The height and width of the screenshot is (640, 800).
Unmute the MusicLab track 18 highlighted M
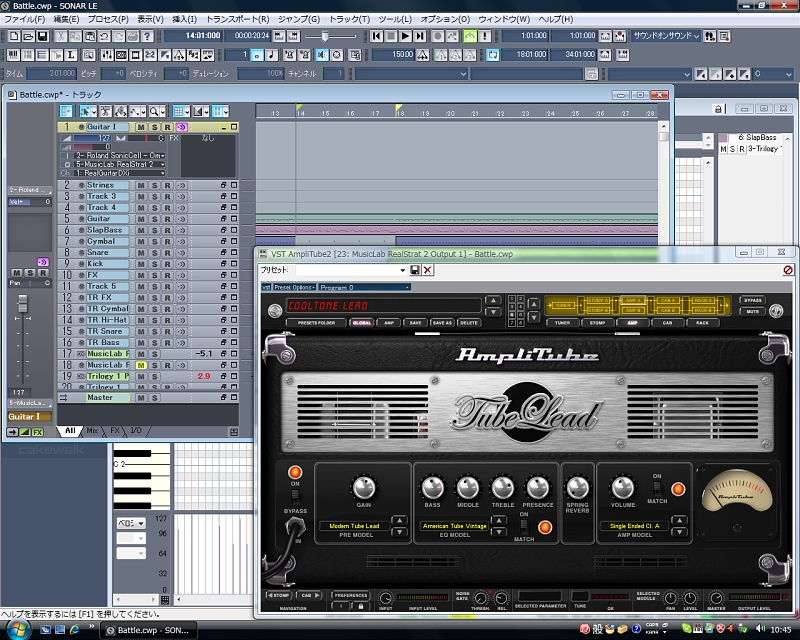point(141,365)
